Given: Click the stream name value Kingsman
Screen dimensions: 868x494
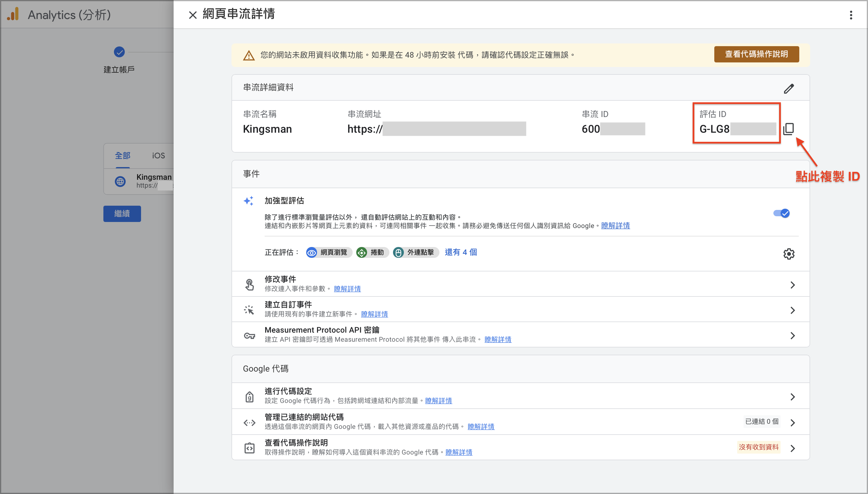Looking at the screenshot, I should click(x=267, y=129).
